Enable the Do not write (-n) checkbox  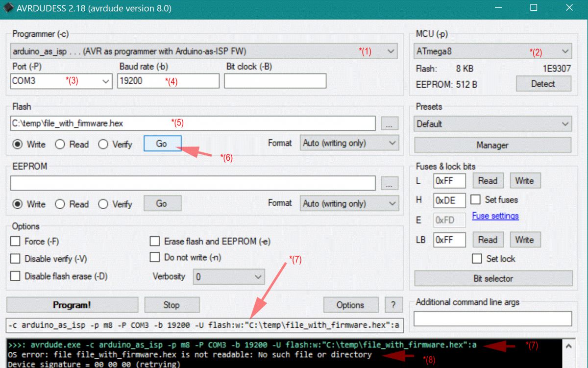[x=155, y=257]
